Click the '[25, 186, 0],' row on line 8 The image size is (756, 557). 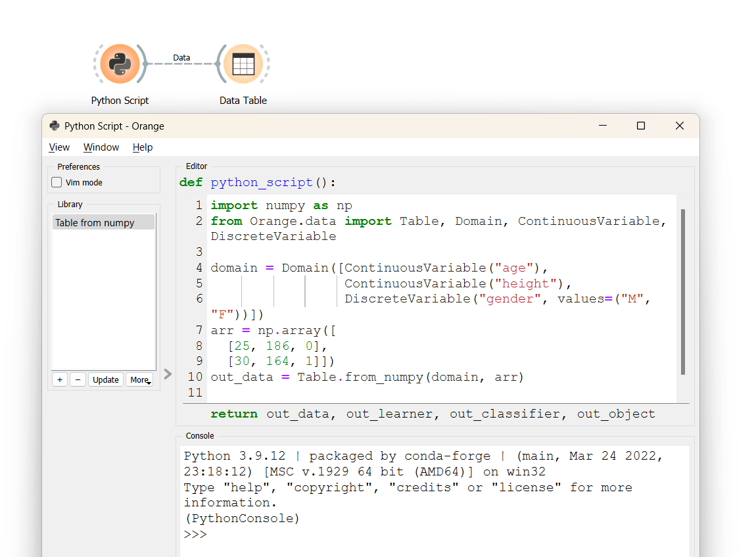[277, 347]
